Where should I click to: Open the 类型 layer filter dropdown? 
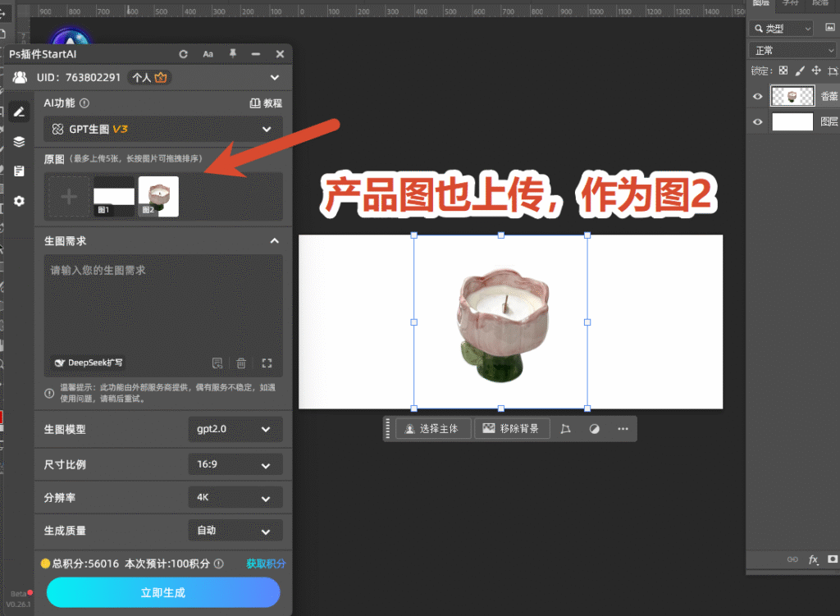[783, 29]
